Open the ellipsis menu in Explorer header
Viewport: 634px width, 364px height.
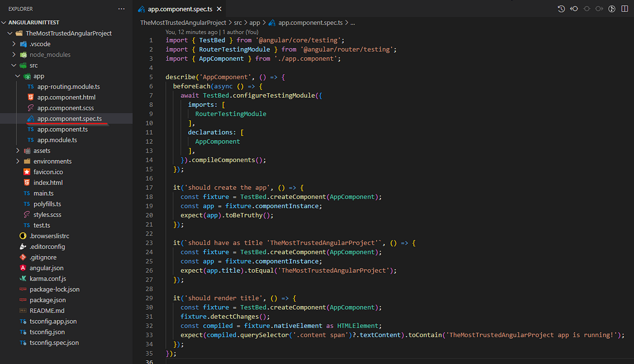click(121, 8)
